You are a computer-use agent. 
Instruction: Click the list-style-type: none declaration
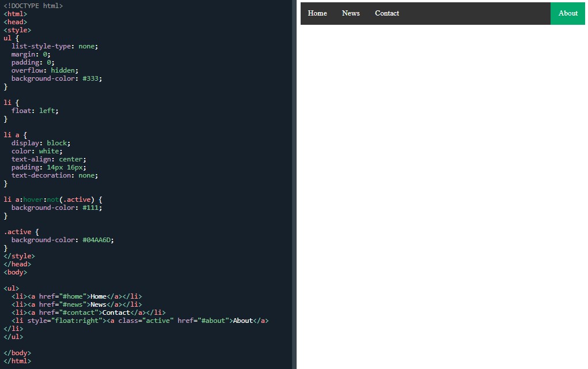pos(55,46)
